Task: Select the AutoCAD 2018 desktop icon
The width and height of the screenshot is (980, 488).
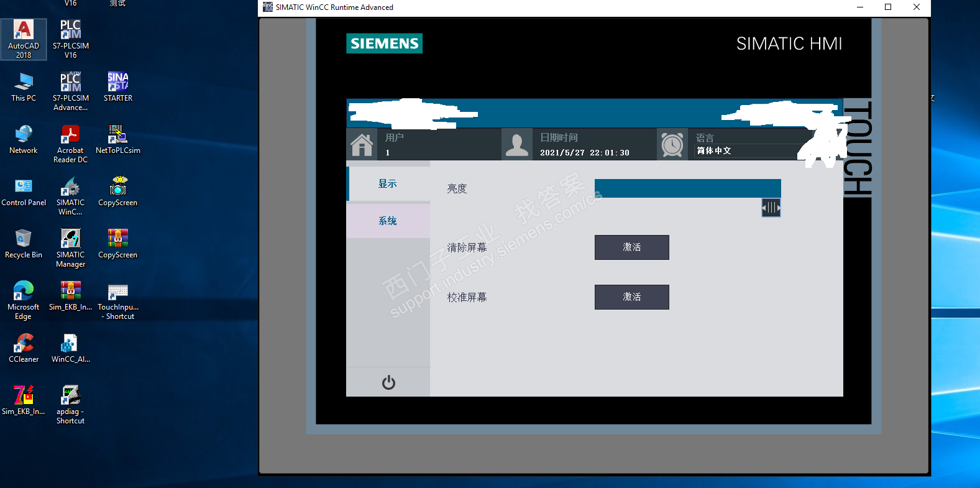Action: [x=24, y=39]
